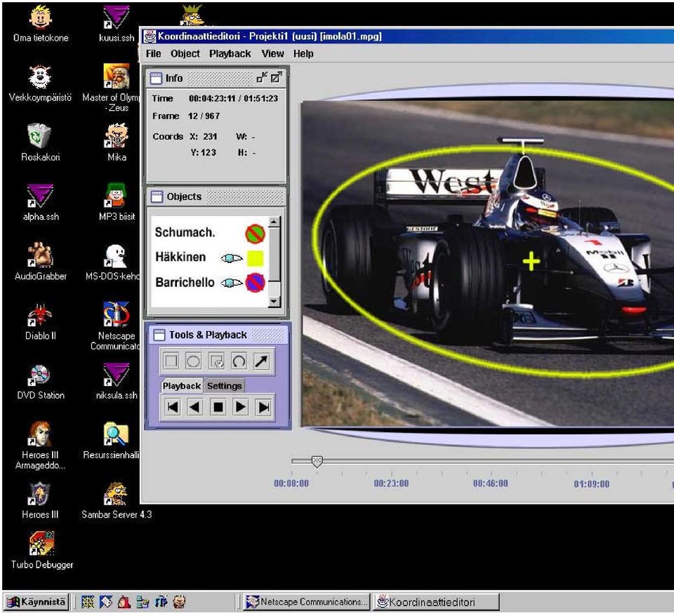Click the Koordinaattieditori taskbar button

pyautogui.click(x=436, y=602)
